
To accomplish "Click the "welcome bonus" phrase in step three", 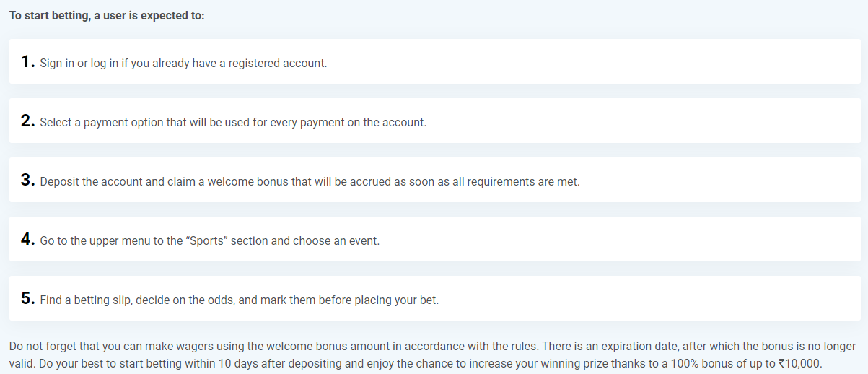I will 253,181.
